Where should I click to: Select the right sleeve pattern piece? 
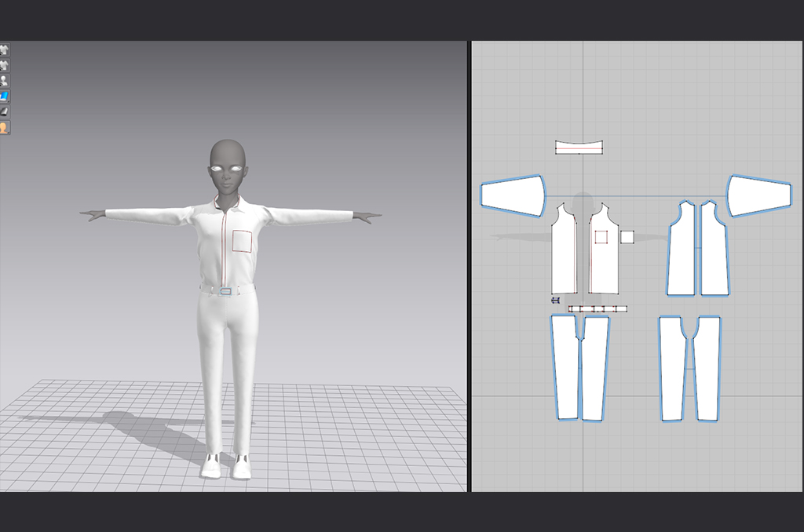tap(758, 195)
